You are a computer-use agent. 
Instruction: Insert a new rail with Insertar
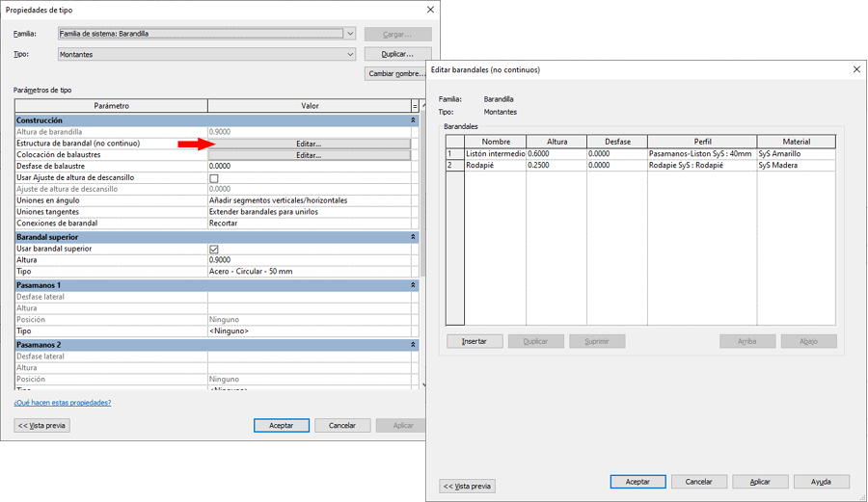(x=475, y=341)
